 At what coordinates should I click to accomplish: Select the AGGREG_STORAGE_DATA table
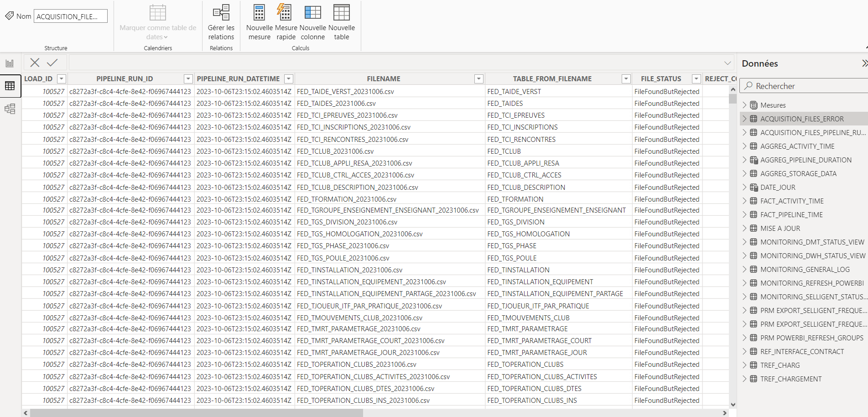point(798,173)
